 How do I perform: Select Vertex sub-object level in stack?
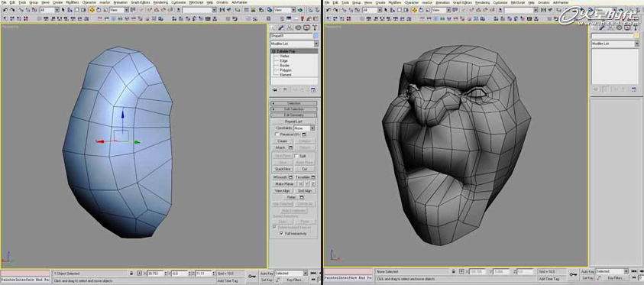285,56
